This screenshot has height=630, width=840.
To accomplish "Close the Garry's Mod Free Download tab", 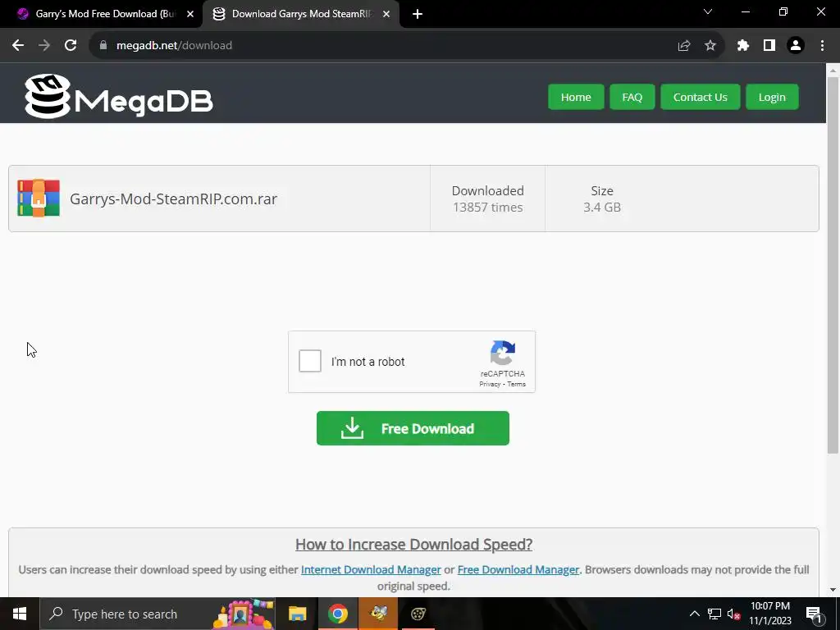I will coord(190,14).
